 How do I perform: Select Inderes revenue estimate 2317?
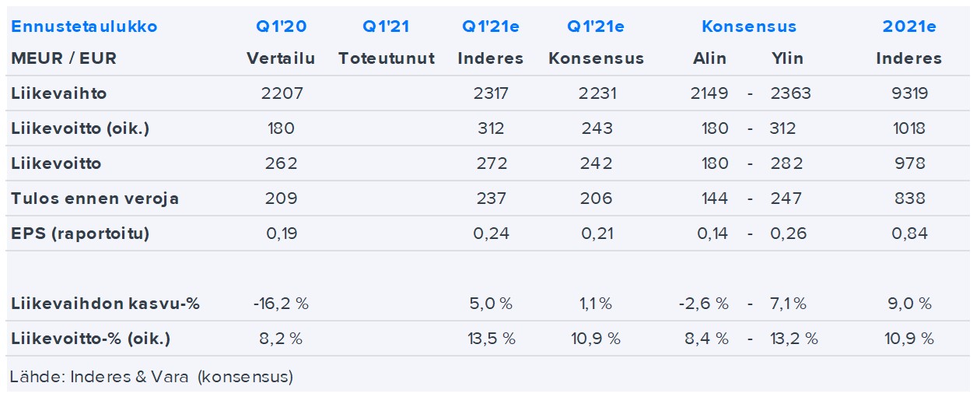point(491,93)
